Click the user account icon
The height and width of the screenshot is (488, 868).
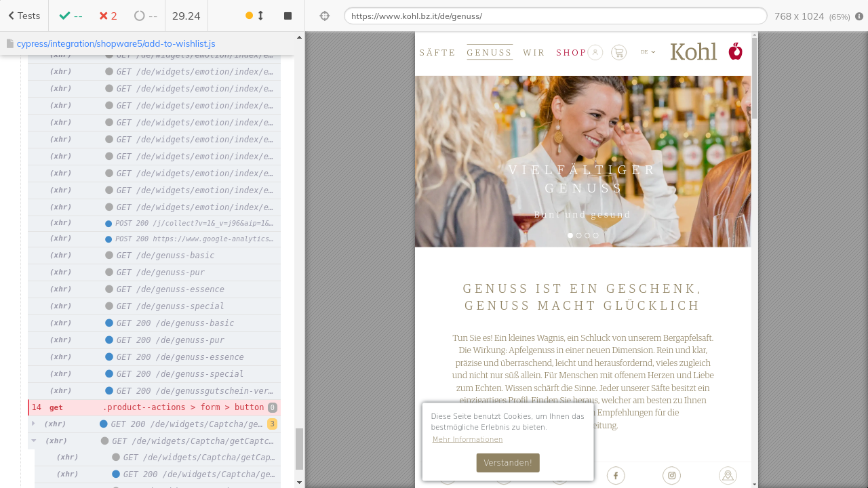[x=595, y=52]
